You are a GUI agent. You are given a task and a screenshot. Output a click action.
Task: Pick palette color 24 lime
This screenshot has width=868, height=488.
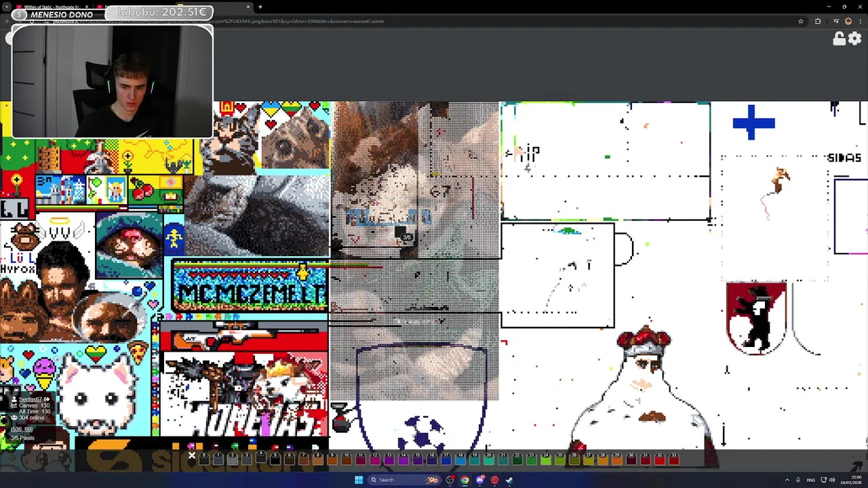545,460
